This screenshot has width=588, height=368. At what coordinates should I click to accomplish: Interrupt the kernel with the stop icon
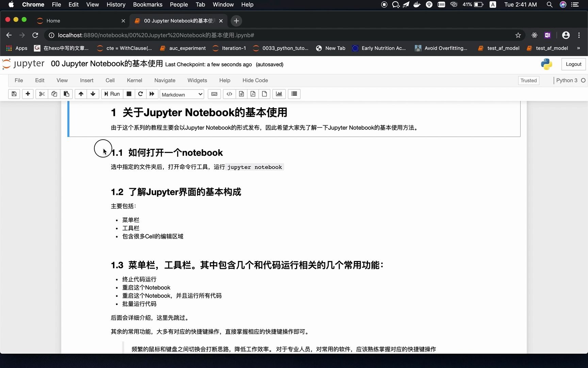click(129, 94)
